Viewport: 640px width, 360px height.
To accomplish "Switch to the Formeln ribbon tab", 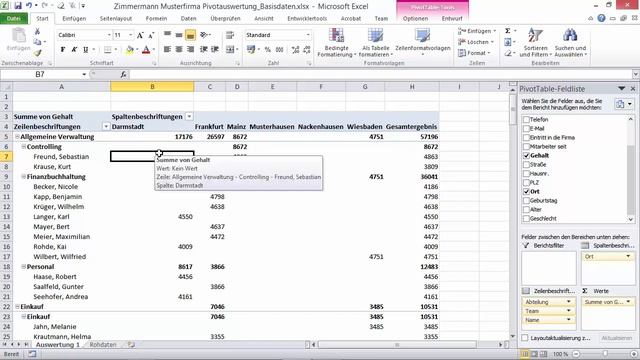I will [x=156, y=18].
